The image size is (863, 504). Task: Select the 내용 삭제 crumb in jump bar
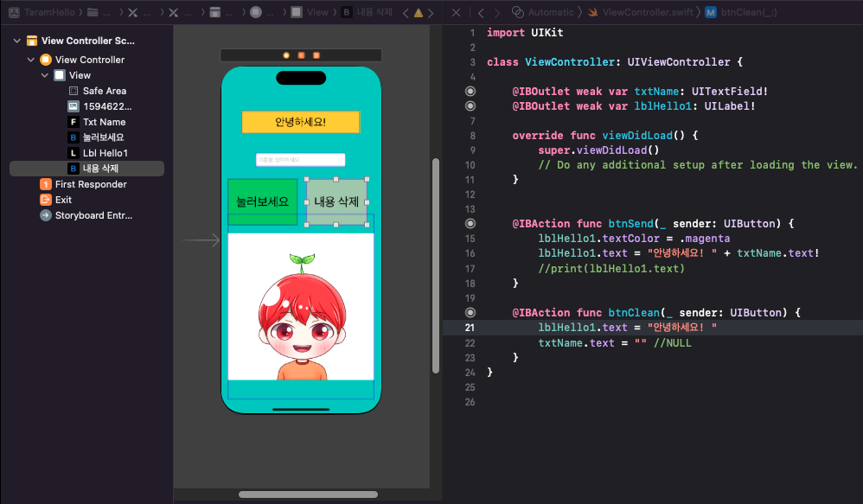(x=368, y=12)
